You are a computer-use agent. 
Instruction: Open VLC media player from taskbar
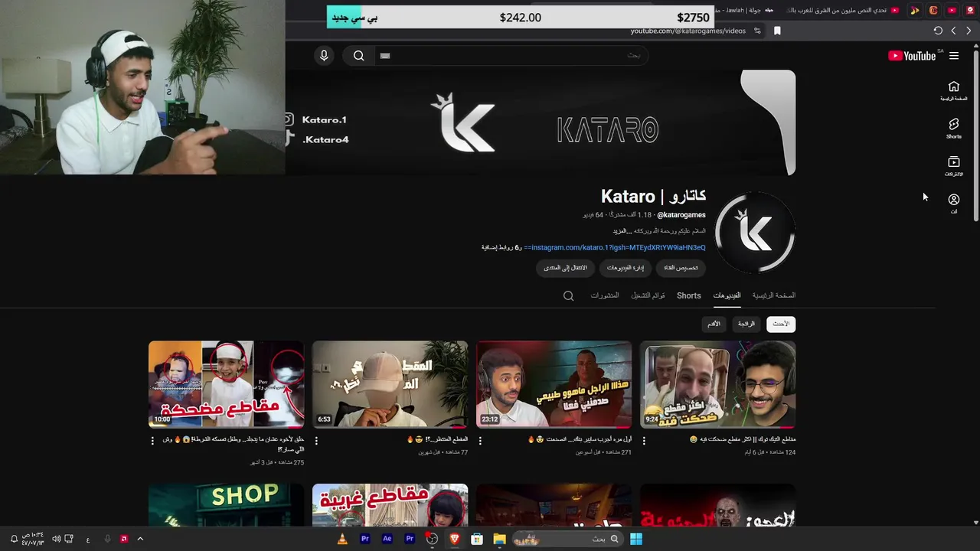[x=342, y=539]
